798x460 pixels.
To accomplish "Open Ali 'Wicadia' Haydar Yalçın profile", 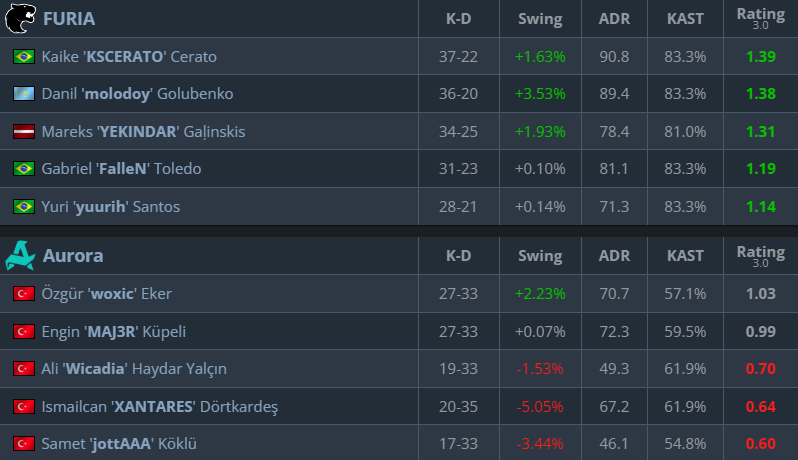I will [134, 369].
